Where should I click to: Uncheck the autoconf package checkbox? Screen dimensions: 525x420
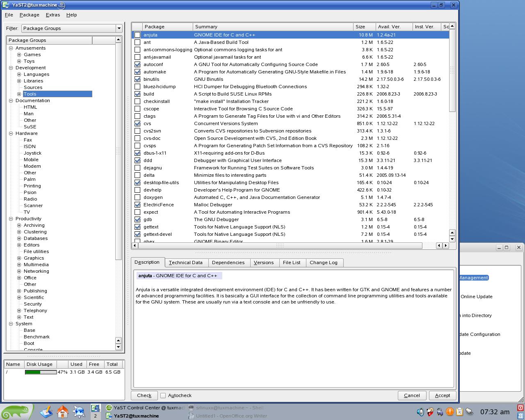pos(137,64)
